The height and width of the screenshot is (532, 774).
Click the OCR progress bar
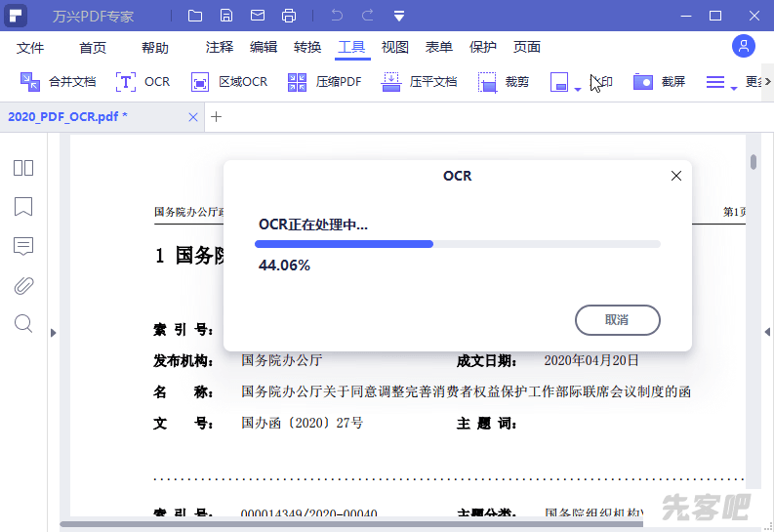point(459,244)
